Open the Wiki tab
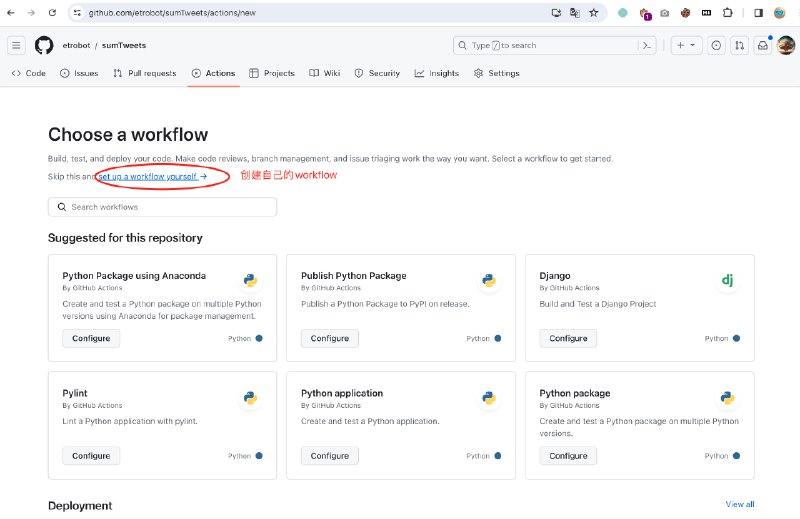800x519 pixels. point(325,73)
